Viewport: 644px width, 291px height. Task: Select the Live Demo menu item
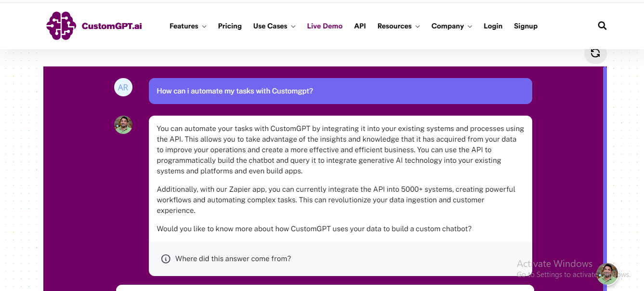325,26
